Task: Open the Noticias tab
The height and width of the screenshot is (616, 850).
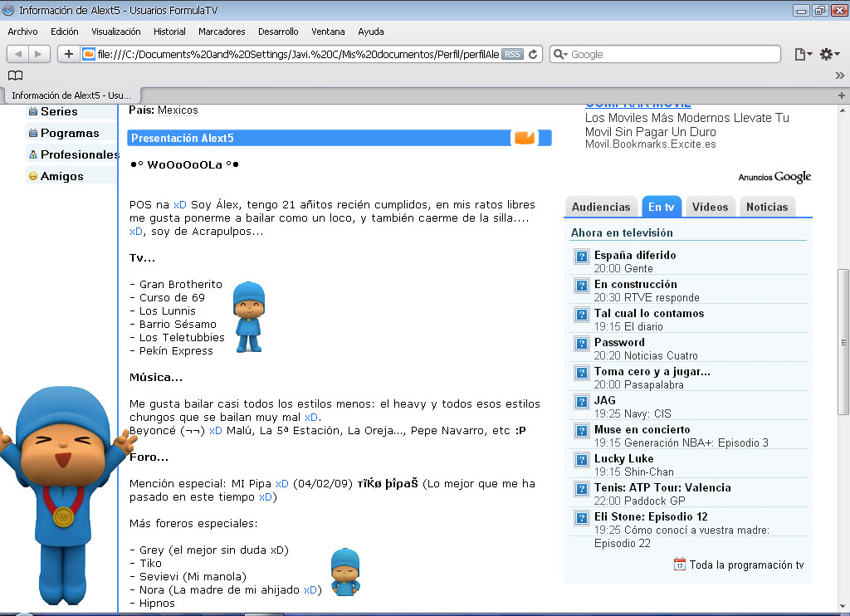Action: 766,207
